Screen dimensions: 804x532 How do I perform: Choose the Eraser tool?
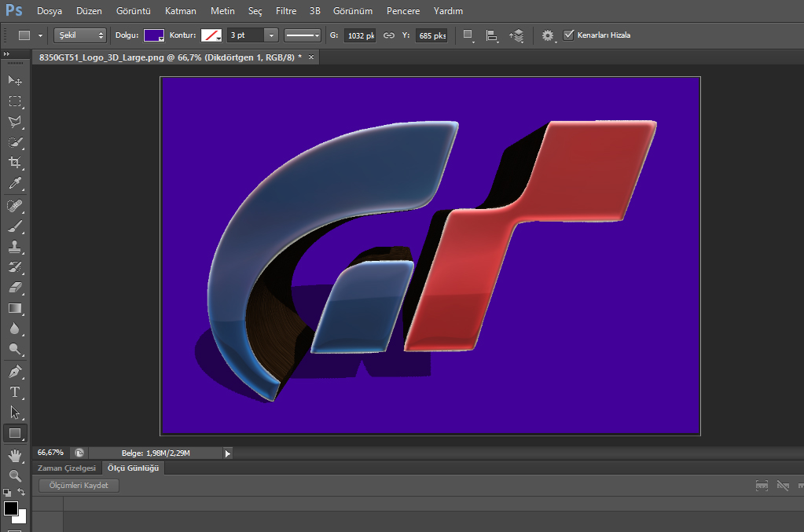pyautogui.click(x=15, y=288)
